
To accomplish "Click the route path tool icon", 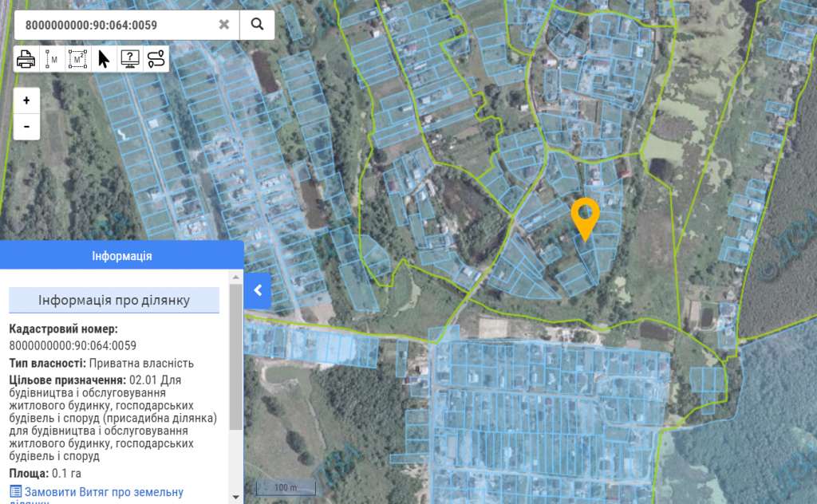I will (x=156, y=59).
